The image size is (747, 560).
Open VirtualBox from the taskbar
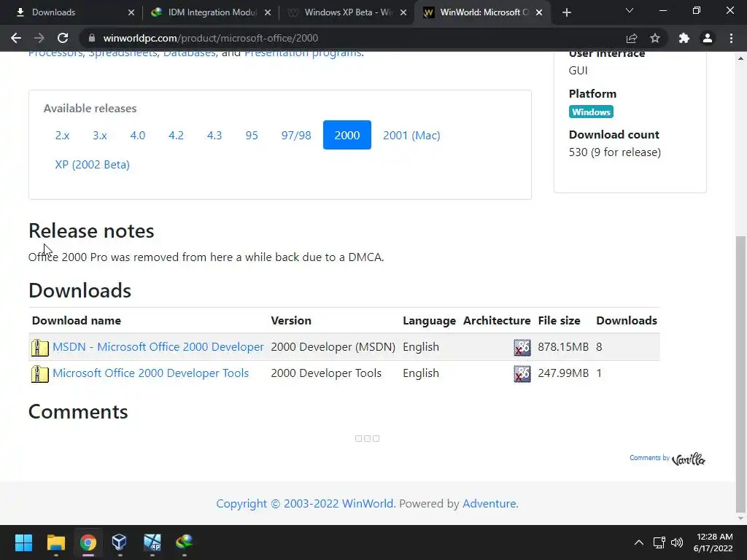119,542
